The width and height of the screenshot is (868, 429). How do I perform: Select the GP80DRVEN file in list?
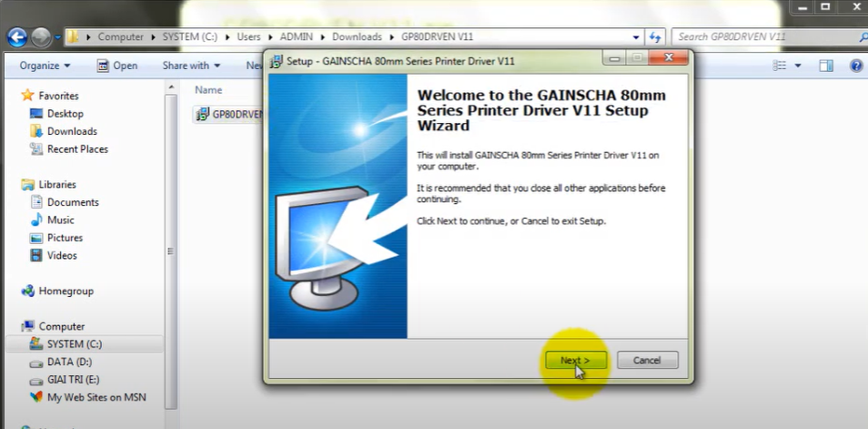[x=228, y=114]
